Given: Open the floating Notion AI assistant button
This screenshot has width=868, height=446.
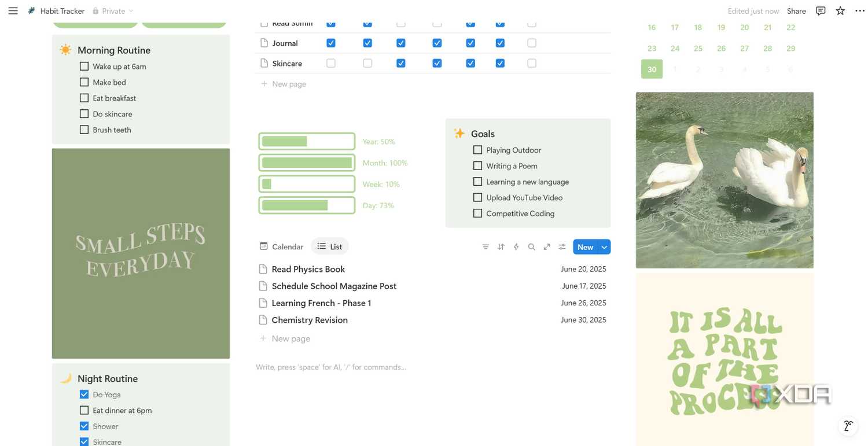Looking at the screenshot, I should 848,426.
